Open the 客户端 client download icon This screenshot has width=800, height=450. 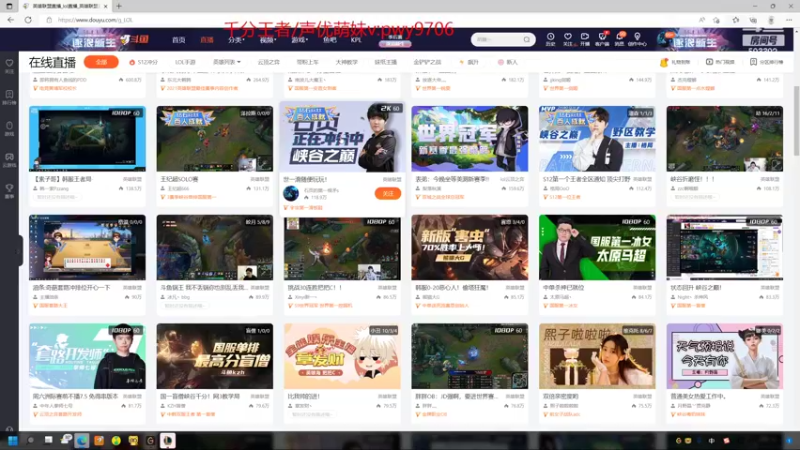(602, 37)
